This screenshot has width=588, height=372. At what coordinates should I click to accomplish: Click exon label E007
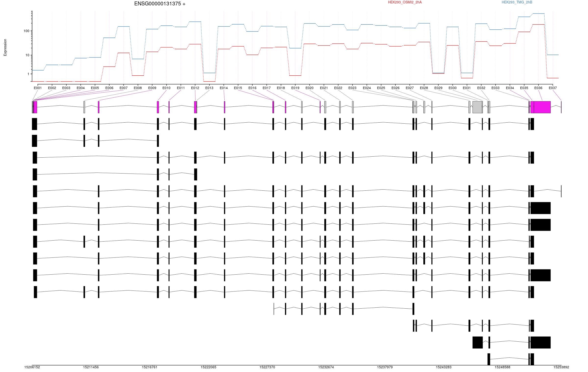coord(123,88)
